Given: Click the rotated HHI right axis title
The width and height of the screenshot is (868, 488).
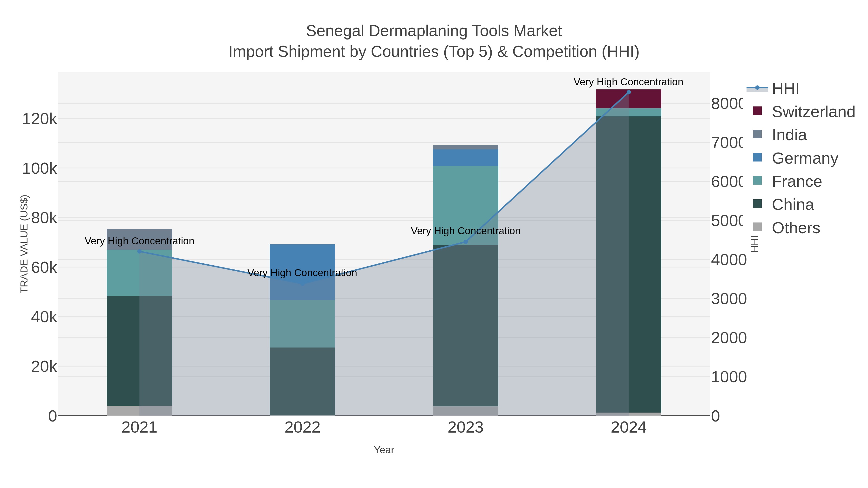Looking at the screenshot, I should coord(754,244).
